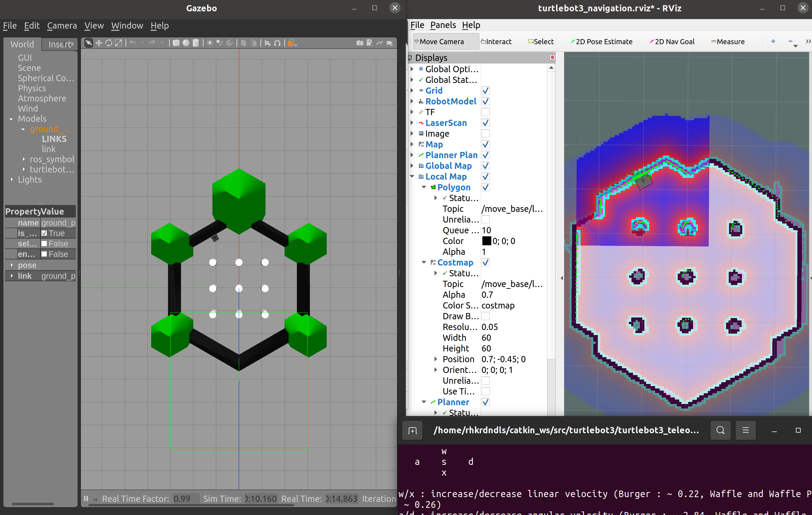Click the redo arrow in Gazebo toolbar
This screenshot has height=515, width=812.
[x=152, y=43]
